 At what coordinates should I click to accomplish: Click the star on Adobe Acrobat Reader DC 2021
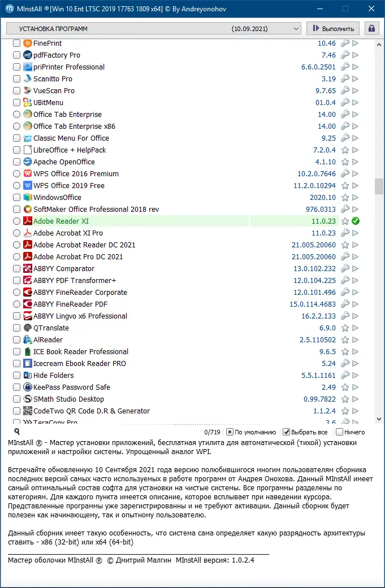click(x=345, y=245)
